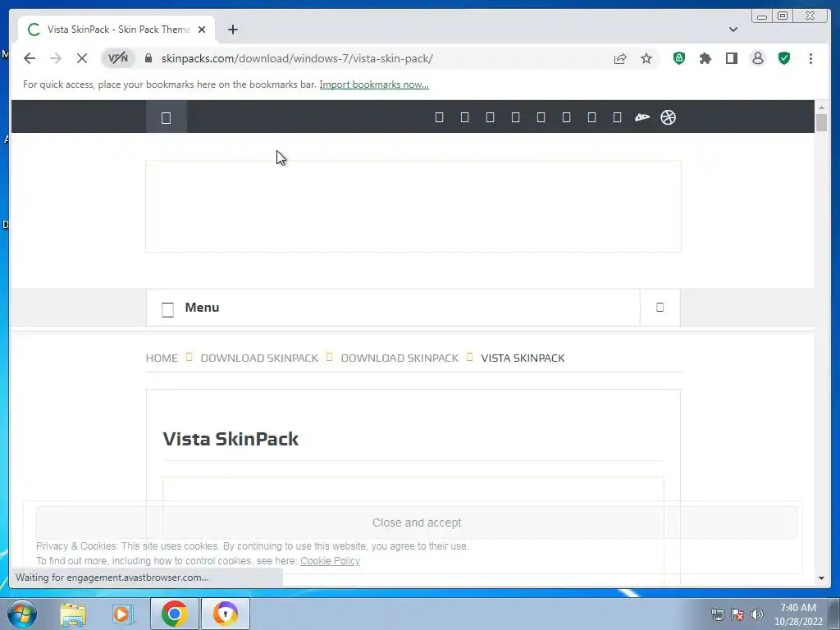Expand the tab search dropdown arrow

(x=733, y=30)
